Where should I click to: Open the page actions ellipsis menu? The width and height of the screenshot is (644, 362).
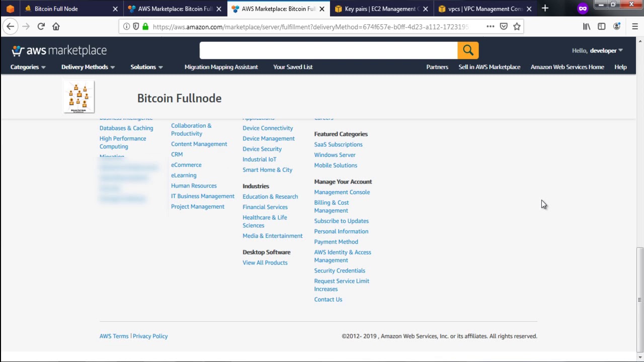coord(490,27)
